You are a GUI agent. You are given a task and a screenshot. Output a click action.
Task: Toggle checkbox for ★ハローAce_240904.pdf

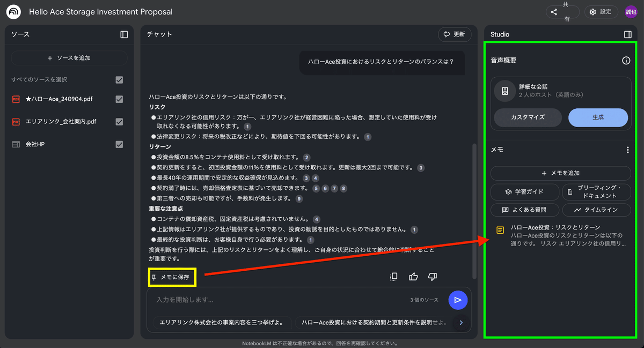(119, 99)
